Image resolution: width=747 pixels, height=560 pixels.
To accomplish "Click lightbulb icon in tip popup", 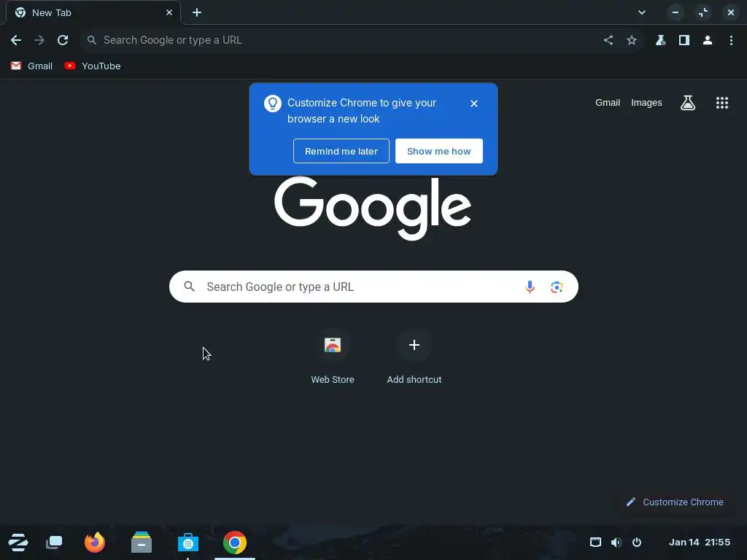I will [x=273, y=104].
